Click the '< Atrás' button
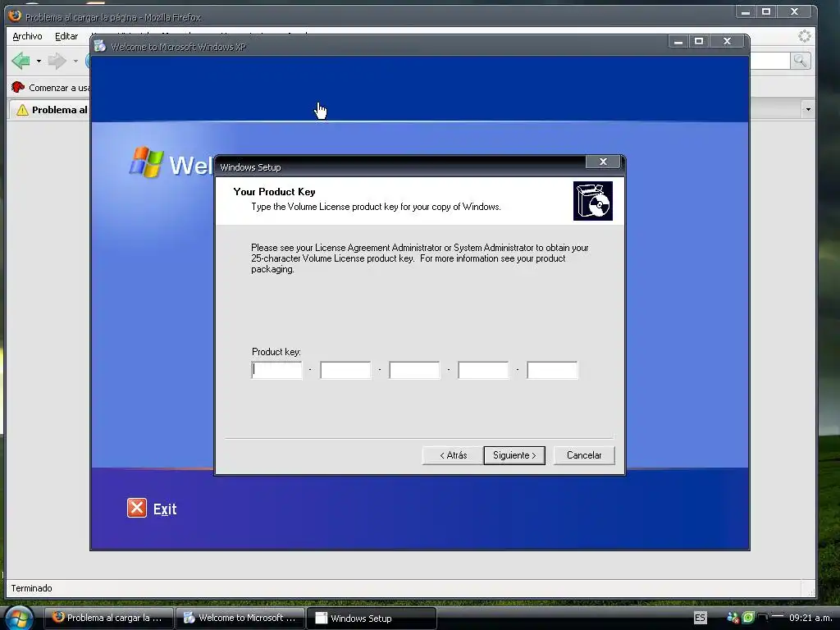 [x=453, y=455]
